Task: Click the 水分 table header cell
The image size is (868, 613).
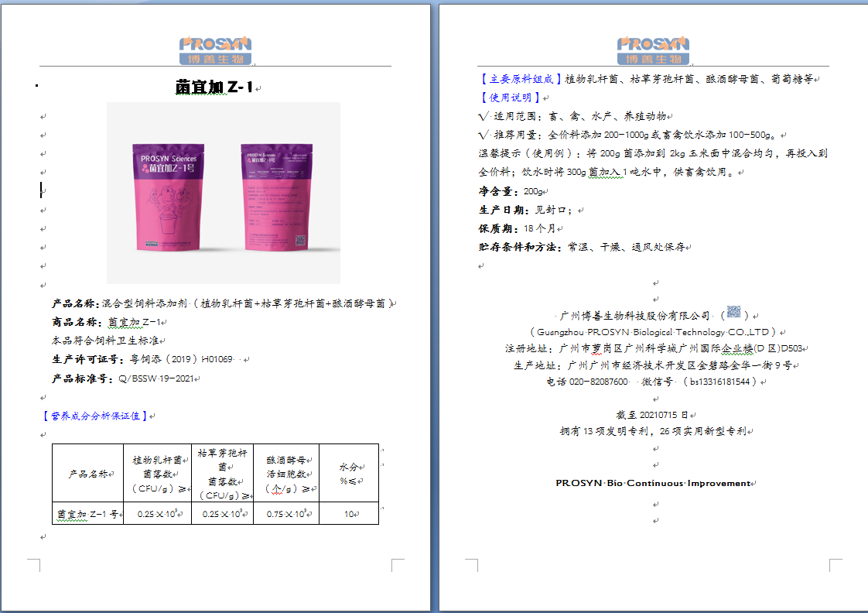Action: 348,473
